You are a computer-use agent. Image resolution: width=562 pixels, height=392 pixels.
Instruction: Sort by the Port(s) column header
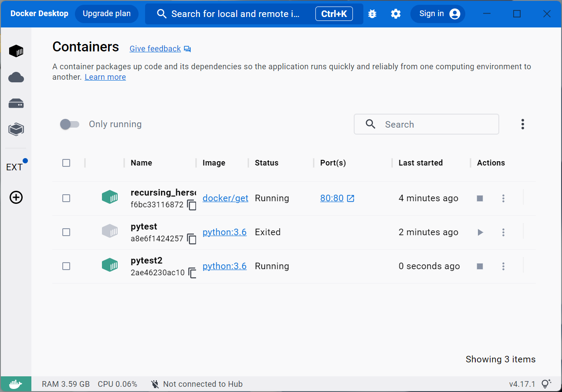(333, 163)
